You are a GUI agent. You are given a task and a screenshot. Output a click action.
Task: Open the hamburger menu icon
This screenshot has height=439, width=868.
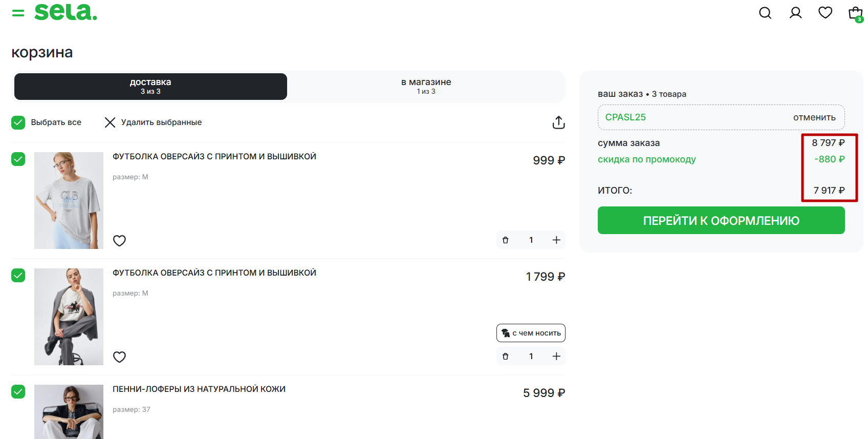(18, 13)
